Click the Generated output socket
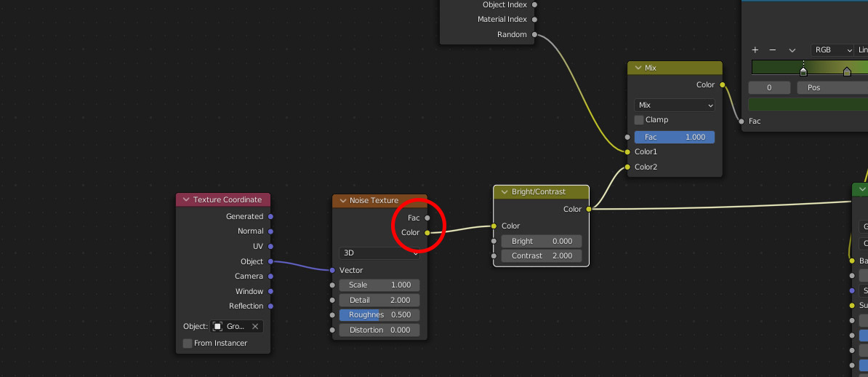 point(270,217)
